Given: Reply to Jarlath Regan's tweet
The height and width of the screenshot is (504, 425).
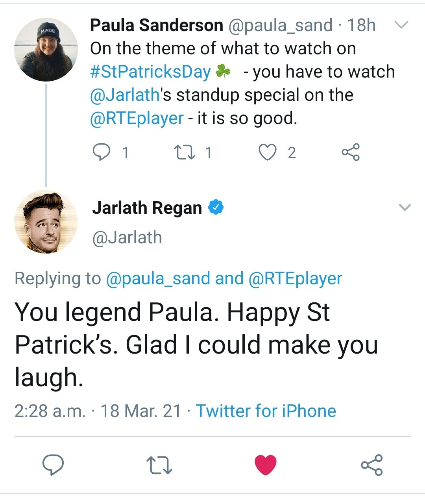Looking at the screenshot, I should tap(53, 465).
